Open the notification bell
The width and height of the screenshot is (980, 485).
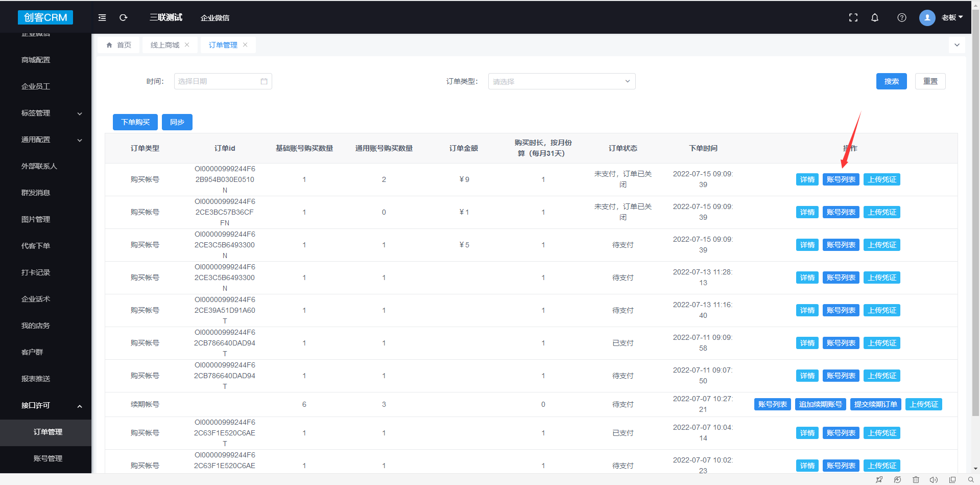875,17
